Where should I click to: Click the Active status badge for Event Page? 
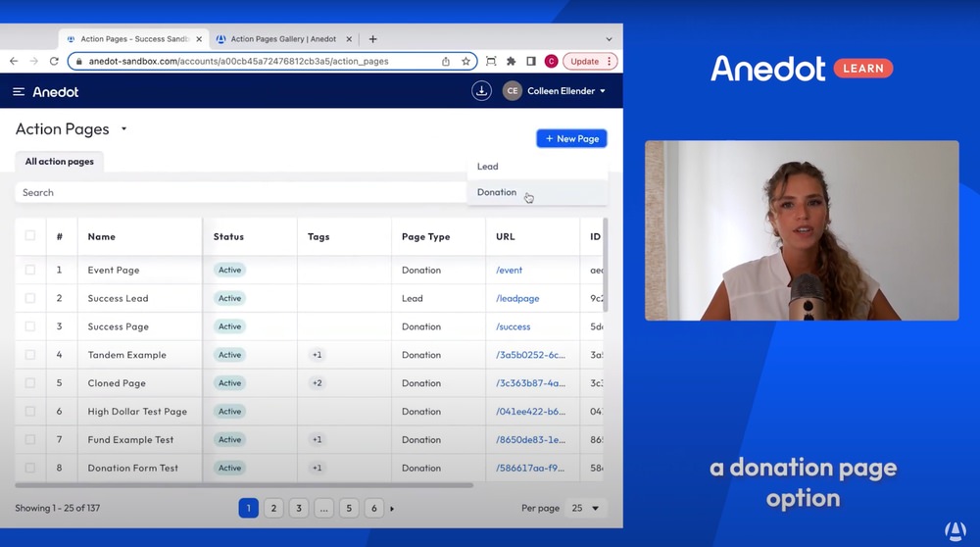tap(229, 270)
